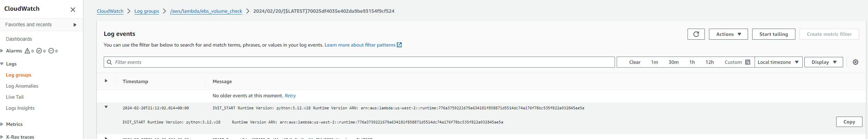Screen dimensions: 868x139
Task: Click the search magnifier icon in filter bar
Action: (x=109, y=62)
